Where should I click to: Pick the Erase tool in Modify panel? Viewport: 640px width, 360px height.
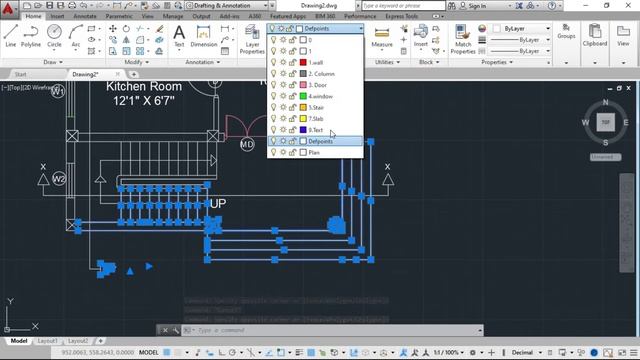[160, 29]
